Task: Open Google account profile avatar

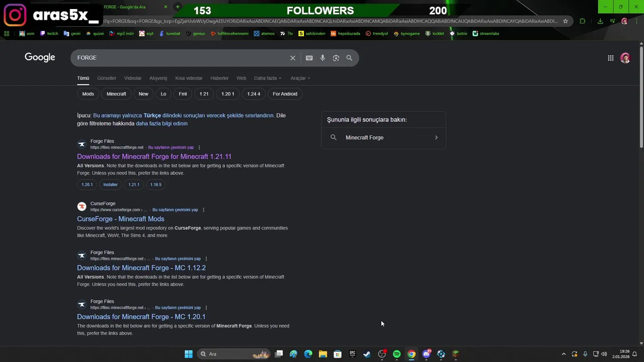Action: pyautogui.click(x=625, y=58)
